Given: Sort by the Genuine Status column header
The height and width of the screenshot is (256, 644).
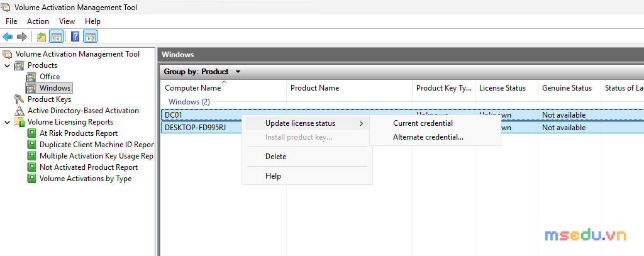Looking at the screenshot, I should pyautogui.click(x=569, y=88).
